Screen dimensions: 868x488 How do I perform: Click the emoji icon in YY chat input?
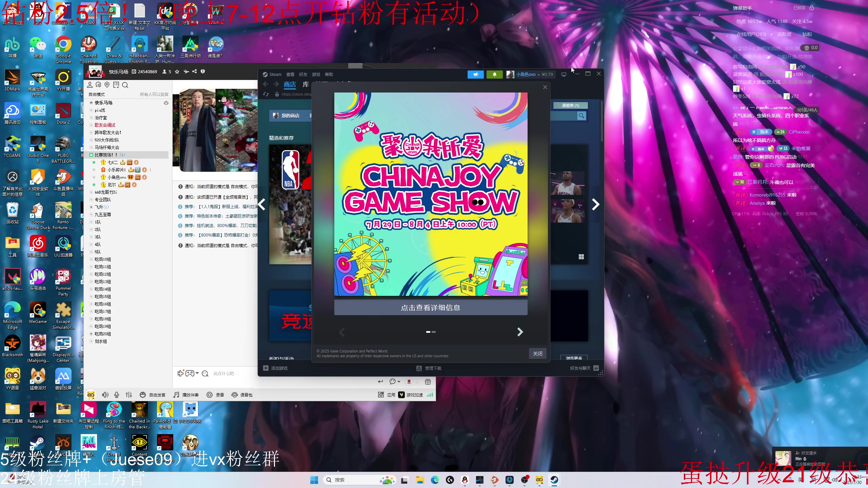pos(205,373)
